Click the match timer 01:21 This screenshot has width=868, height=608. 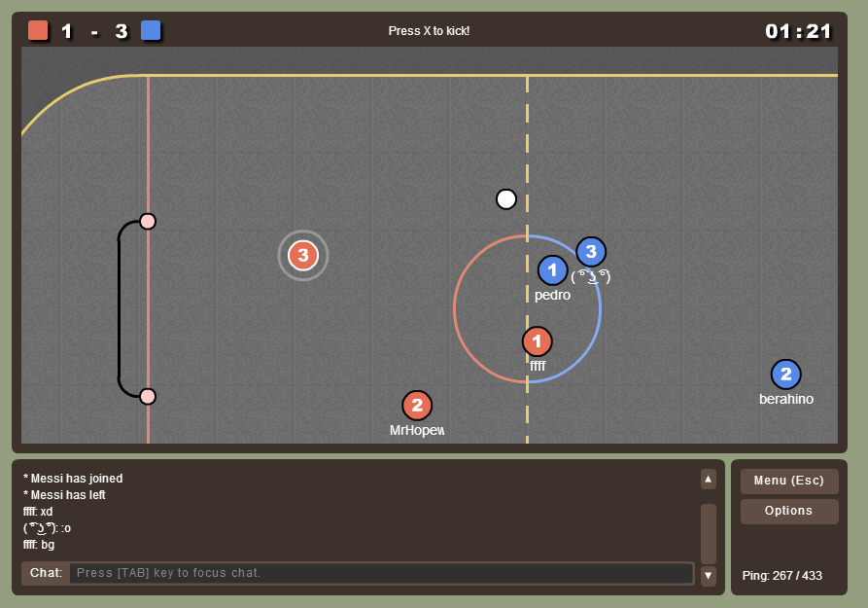pyautogui.click(x=799, y=31)
